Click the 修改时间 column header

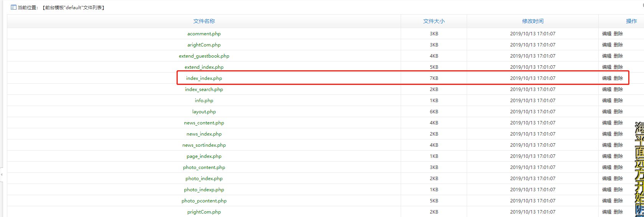click(533, 21)
